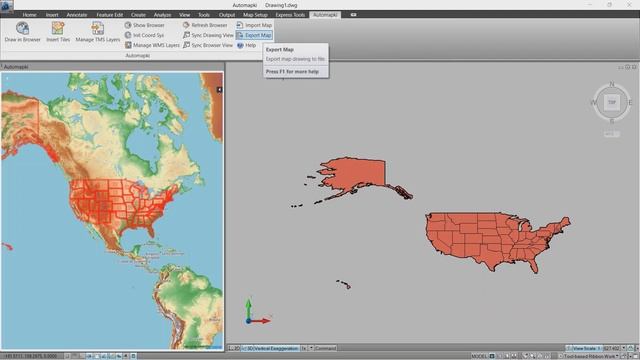Click the N compass letter on ViewCube
The width and height of the screenshot is (640, 360).
[x=611, y=84]
